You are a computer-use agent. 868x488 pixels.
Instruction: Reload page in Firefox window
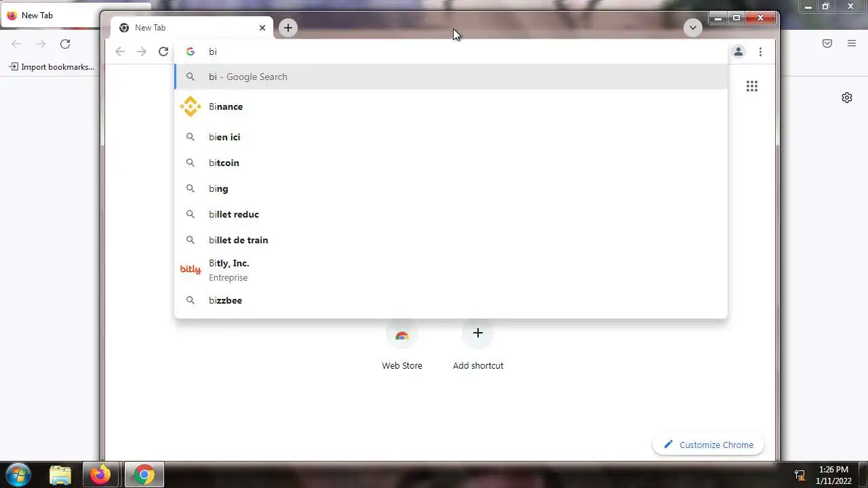[x=65, y=44]
